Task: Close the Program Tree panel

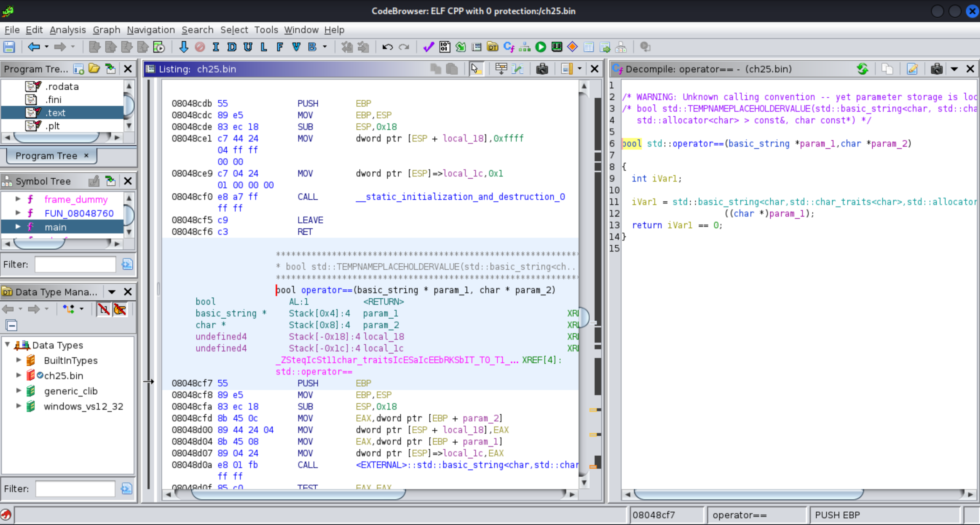Action: (x=128, y=69)
